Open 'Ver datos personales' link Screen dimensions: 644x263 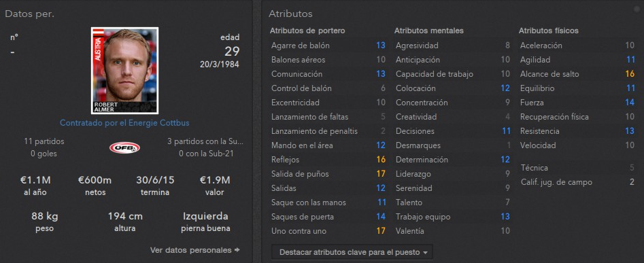coord(191,249)
